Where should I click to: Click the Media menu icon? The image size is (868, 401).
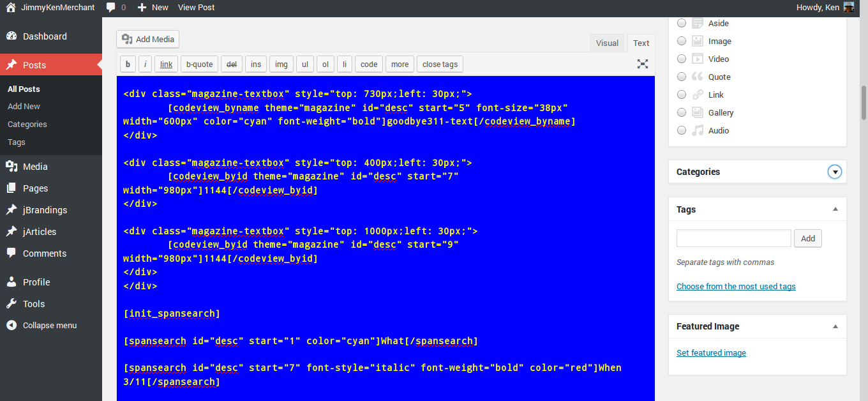(x=11, y=167)
